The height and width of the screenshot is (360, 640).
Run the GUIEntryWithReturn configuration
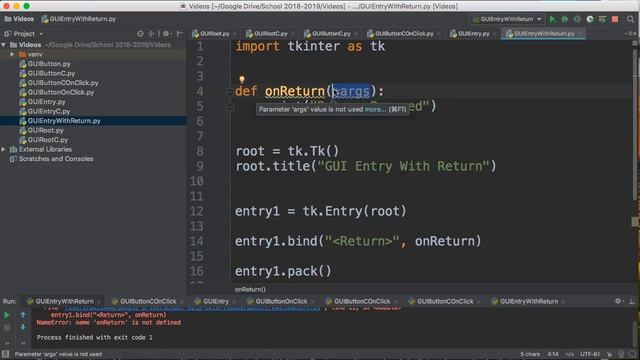(552, 19)
